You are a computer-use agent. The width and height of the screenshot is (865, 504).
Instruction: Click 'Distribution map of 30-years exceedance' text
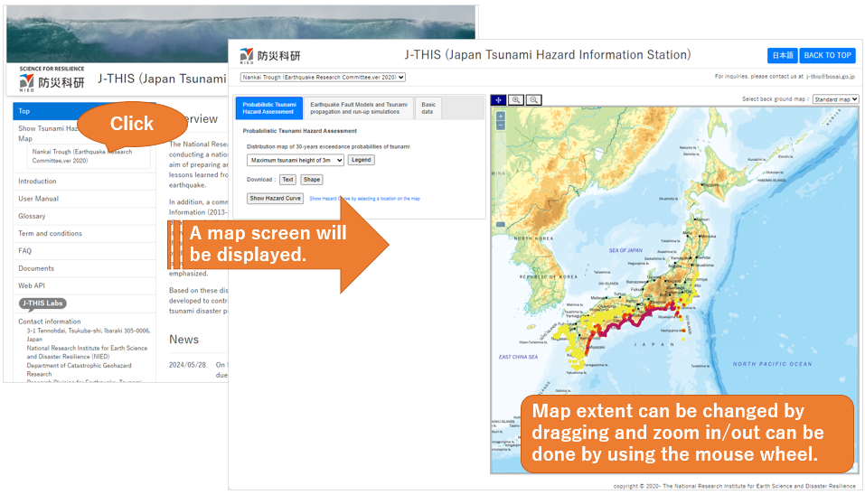328,146
